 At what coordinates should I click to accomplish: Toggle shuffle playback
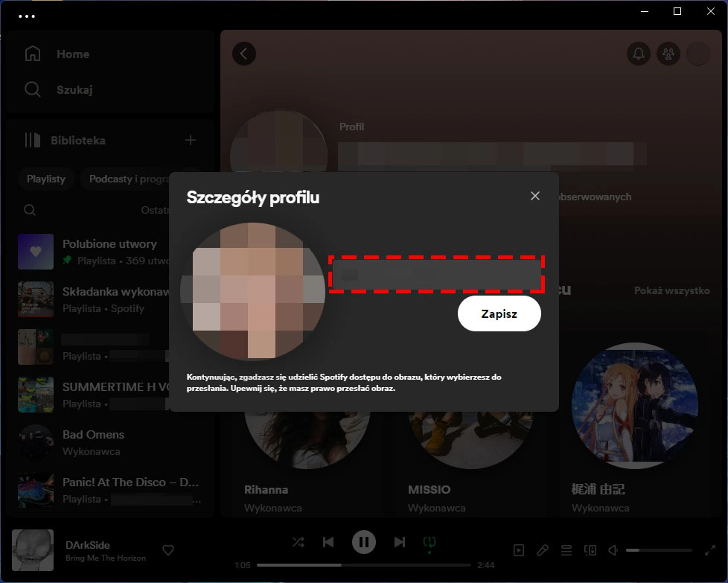click(298, 541)
